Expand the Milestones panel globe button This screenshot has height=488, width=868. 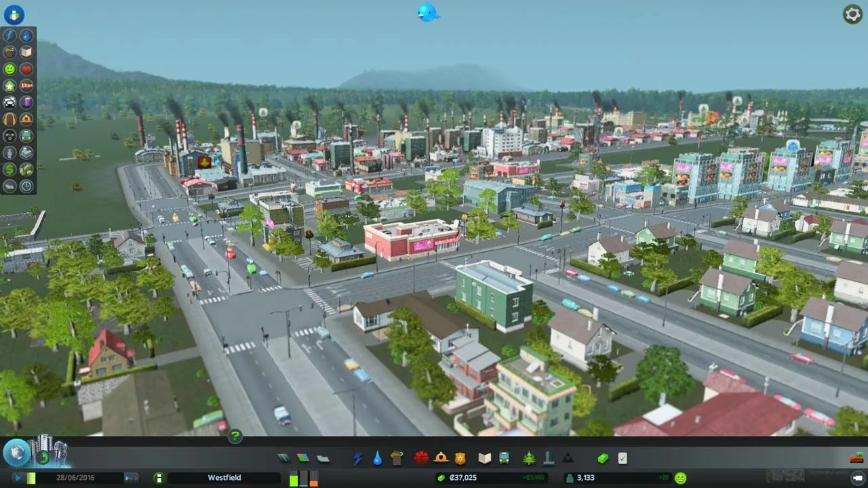[x=16, y=453]
